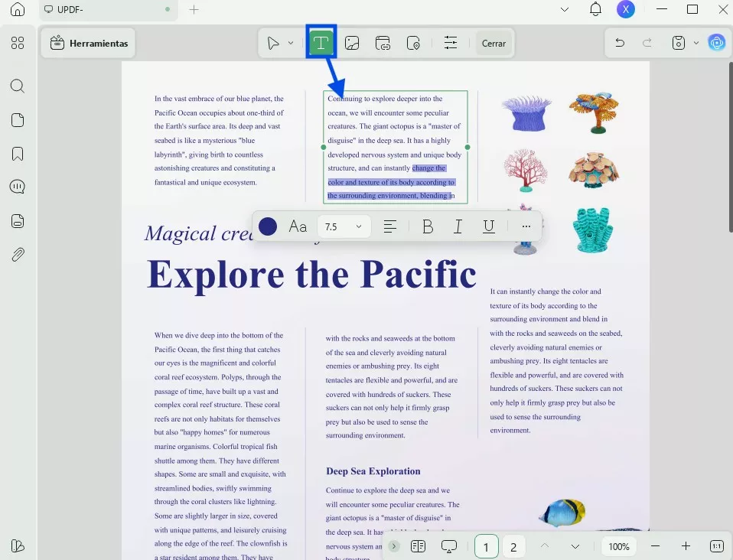Select the Text edit tool

[x=321, y=43]
